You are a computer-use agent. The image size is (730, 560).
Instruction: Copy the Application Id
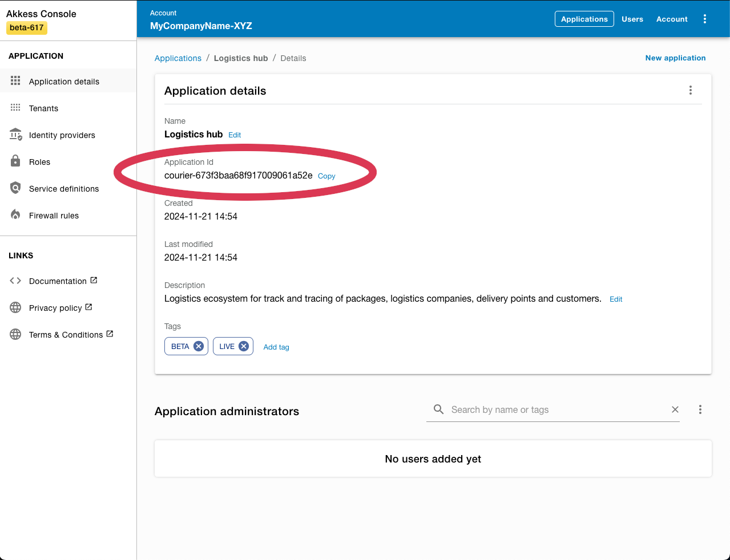click(x=326, y=176)
